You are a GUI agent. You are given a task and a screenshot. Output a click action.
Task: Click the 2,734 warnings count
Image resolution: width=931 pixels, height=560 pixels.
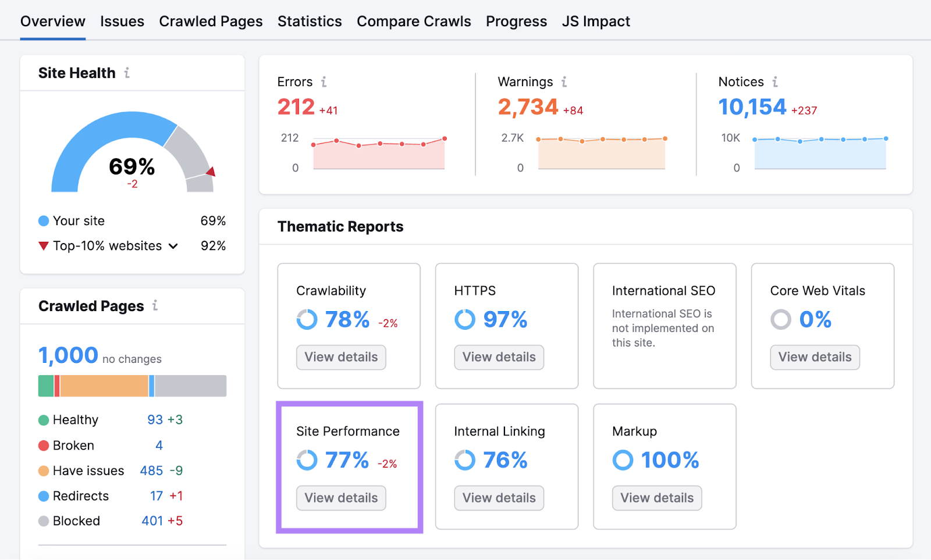coord(528,107)
